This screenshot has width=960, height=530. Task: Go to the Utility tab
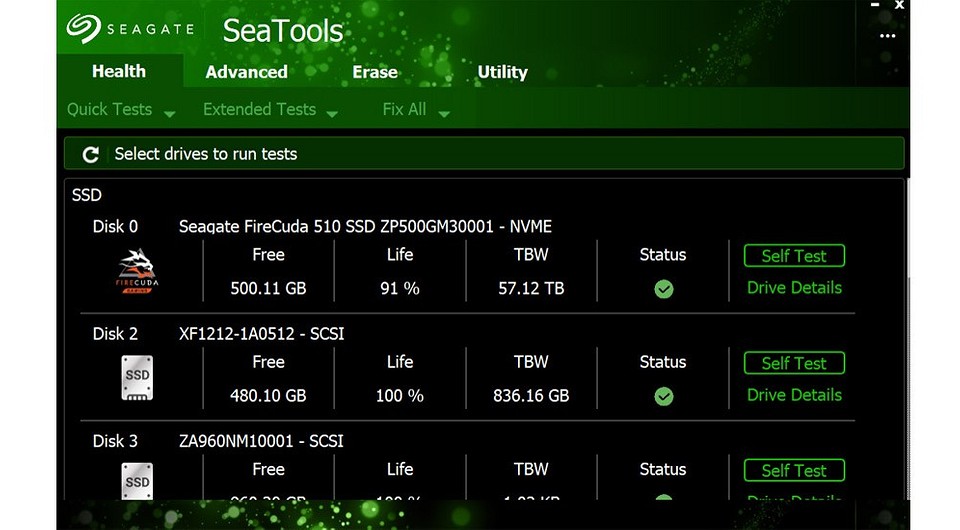click(502, 72)
